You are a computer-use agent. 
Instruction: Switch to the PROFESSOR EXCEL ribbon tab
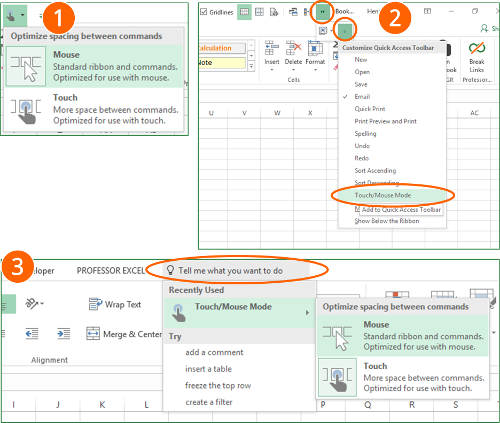click(111, 271)
